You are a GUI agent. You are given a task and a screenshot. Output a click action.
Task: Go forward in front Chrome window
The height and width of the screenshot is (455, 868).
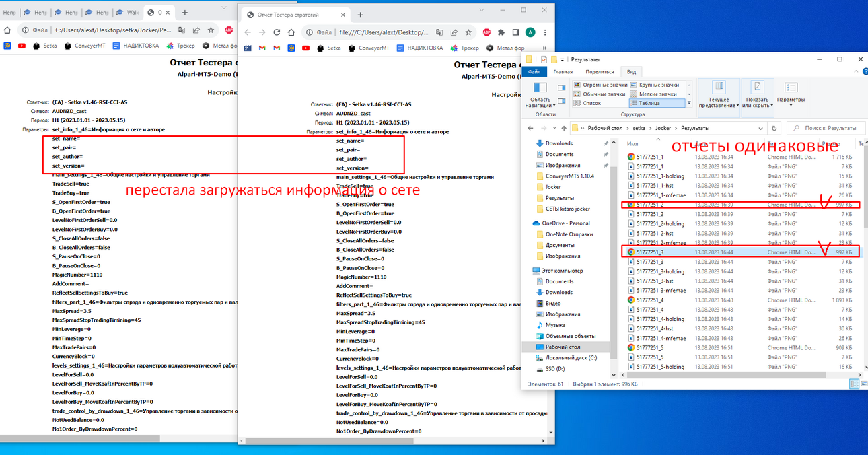[262, 32]
